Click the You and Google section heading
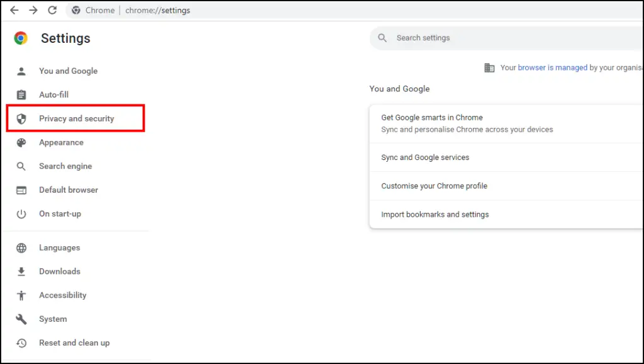Viewport: 644px width, 364px height. click(x=399, y=89)
